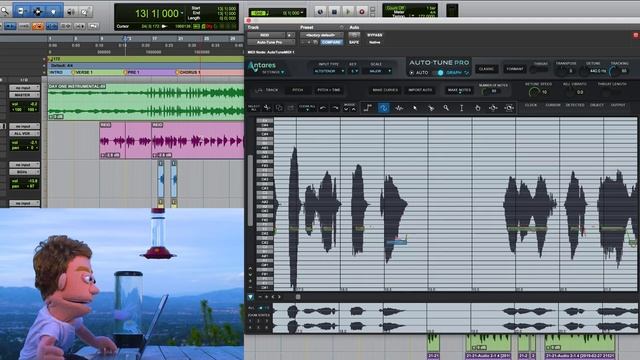Click the ALL VOX output selector
The height and width of the screenshot is (360, 640).
pos(24,133)
